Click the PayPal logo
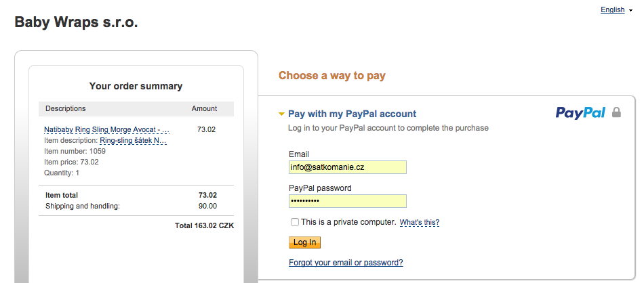Viewport: 644px width, 283px height. point(580,113)
